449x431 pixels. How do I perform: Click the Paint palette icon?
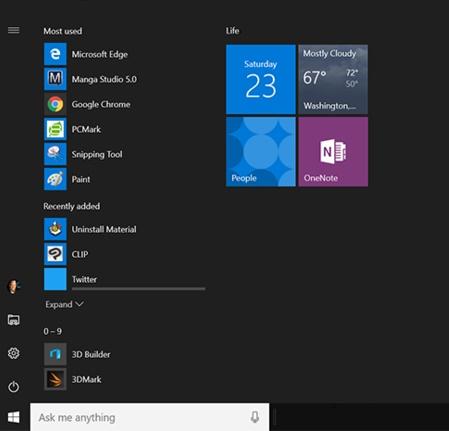click(55, 179)
